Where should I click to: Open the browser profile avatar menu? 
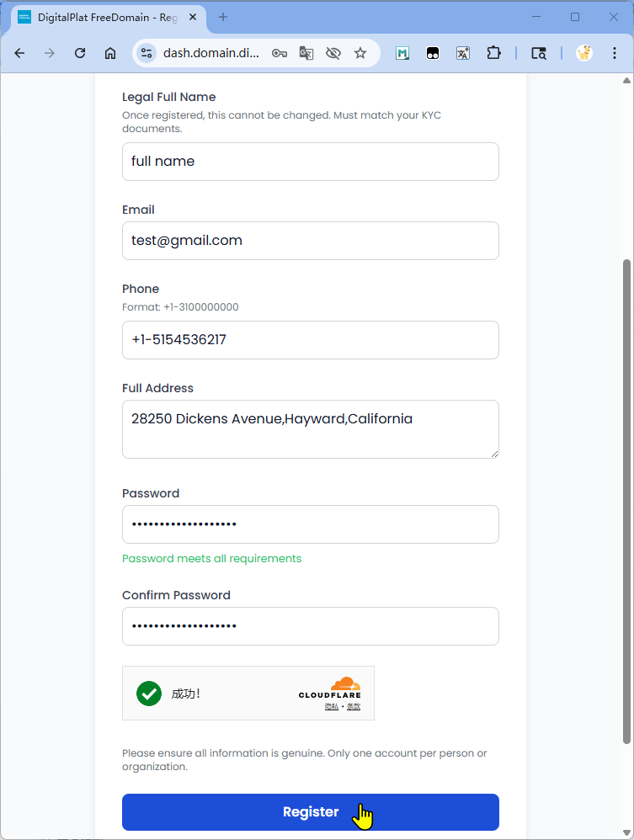coord(583,53)
